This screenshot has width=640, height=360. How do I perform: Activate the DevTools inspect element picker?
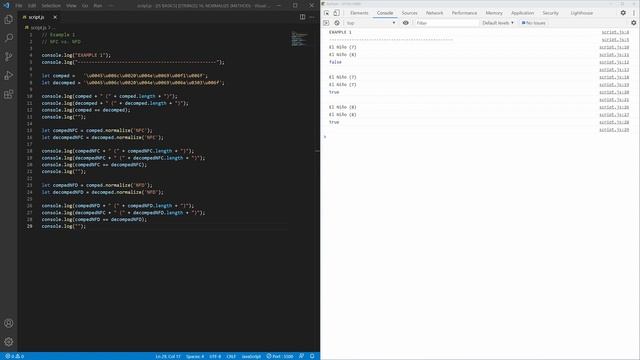[327, 13]
